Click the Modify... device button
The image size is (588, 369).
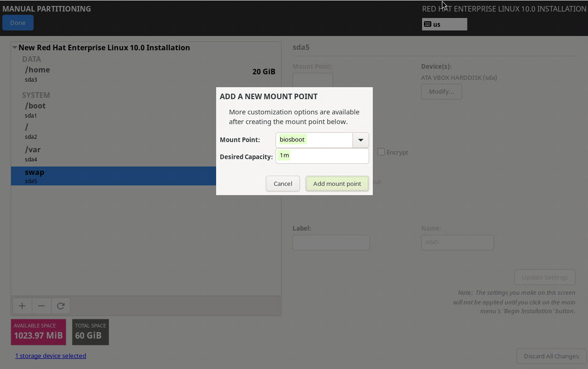point(441,91)
